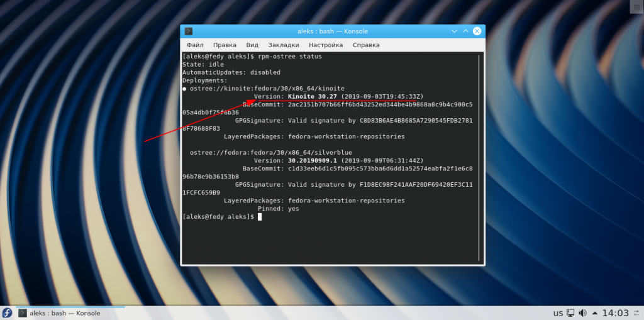644x320 pixels.
Task: Open the Настройка menu
Action: click(326, 45)
